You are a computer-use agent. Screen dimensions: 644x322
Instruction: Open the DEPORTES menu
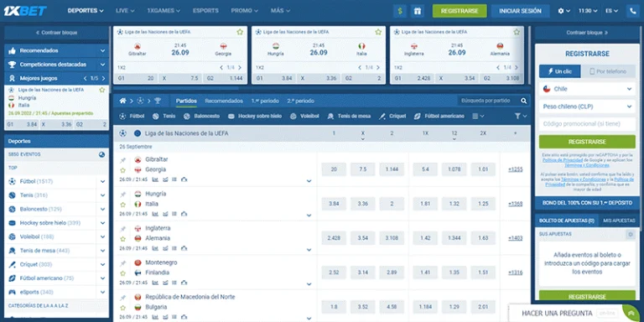pos(86,11)
